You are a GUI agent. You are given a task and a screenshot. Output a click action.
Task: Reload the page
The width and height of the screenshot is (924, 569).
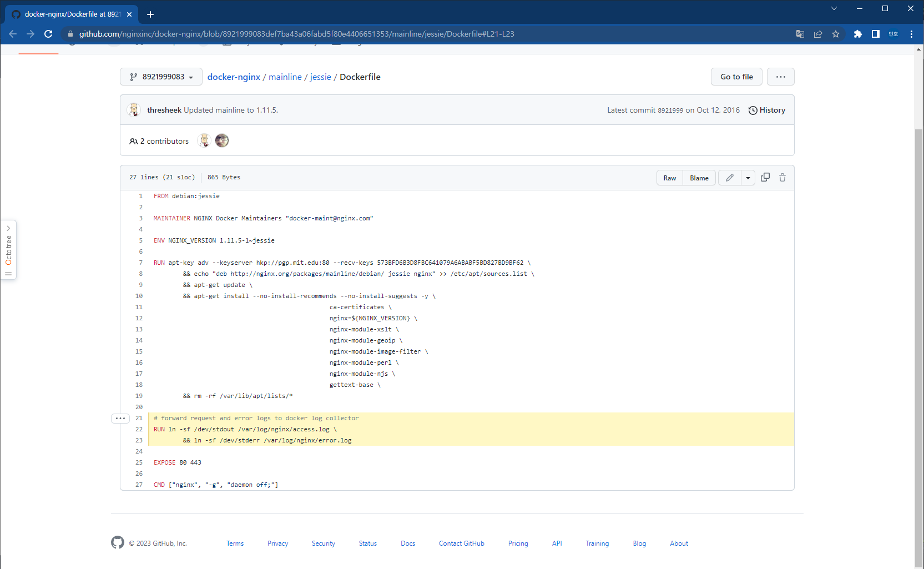[x=48, y=34]
